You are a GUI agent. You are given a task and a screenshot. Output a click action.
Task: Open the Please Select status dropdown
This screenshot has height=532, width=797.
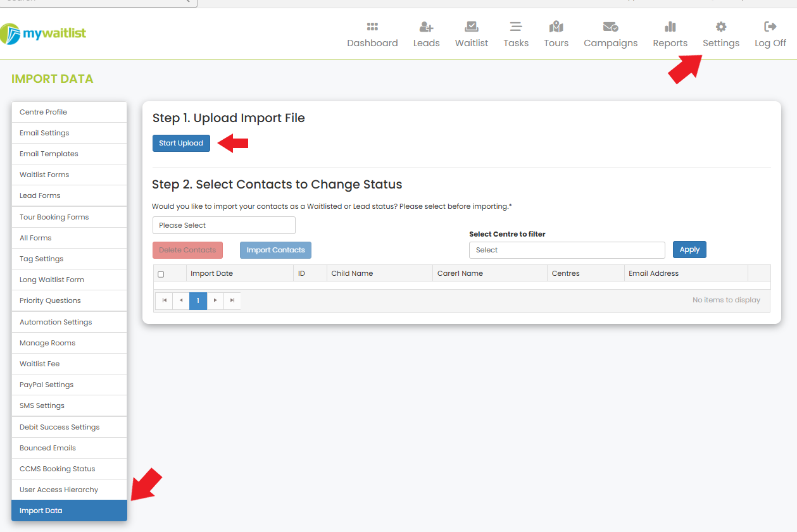(x=223, y=225)
